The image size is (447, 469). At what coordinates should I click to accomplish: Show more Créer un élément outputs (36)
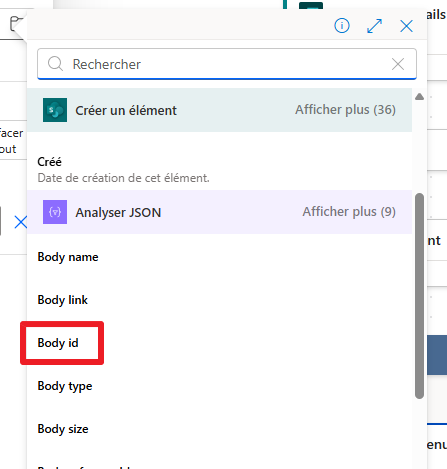pos(345,110)
